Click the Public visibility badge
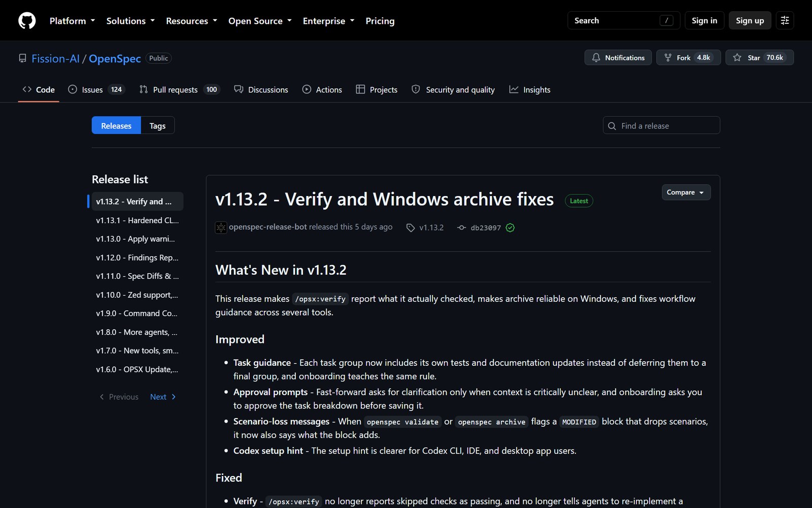Viewport: 812px width, 508px height. 158,58
